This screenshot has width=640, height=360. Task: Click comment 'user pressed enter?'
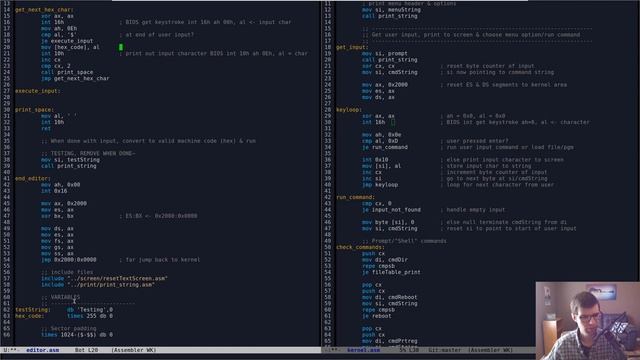475,141
